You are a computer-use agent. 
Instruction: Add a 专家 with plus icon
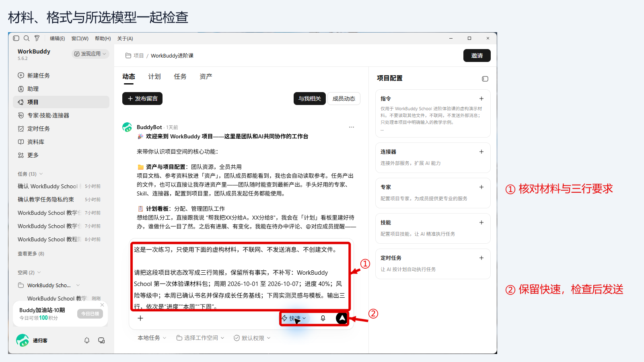[x=481, y=187]
